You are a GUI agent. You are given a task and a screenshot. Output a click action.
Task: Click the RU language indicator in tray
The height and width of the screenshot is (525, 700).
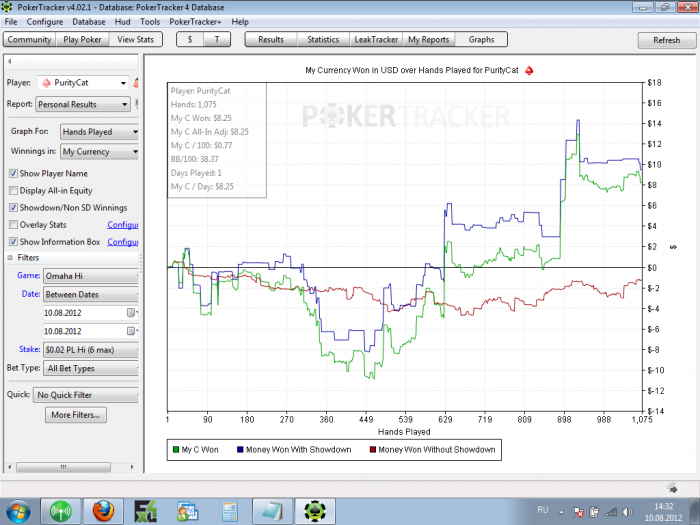pyautogui.click(x=542, y=509)
